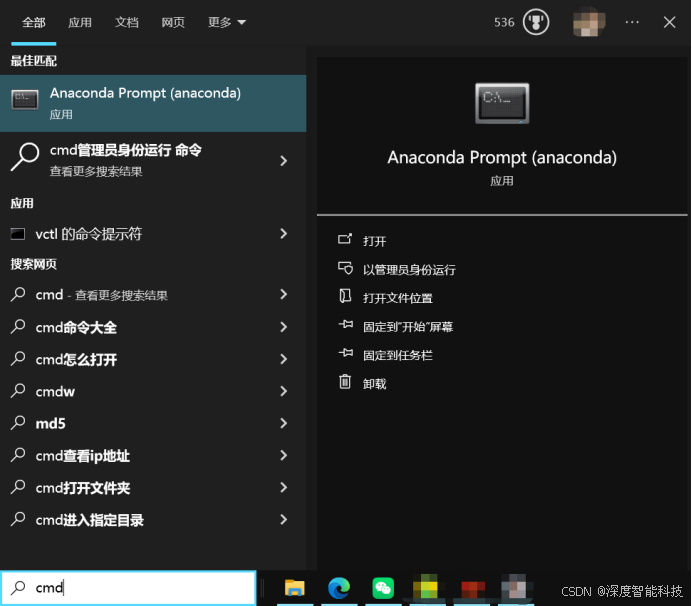This screenshot has width=692, height=606.
Task: Select the cmd怎么打开 suggestion text
Action: [76, 360]
